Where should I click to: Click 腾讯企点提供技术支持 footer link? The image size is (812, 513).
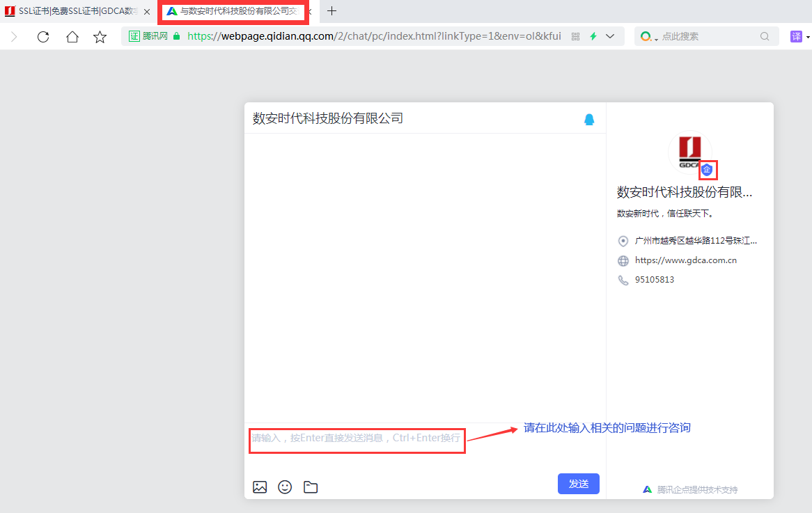pos(690,489)
